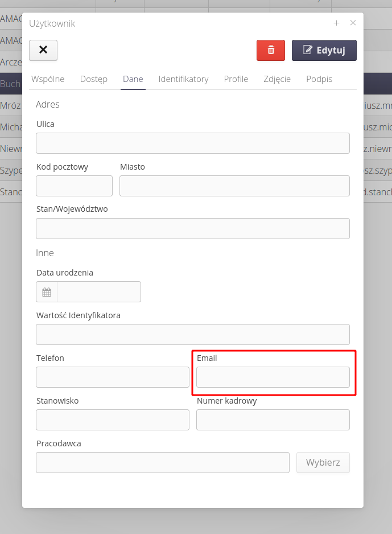Focus the Stan/Województwo field
Image resolution: width=392 pixels, height=534 pixels.
[x=192, y=228]
